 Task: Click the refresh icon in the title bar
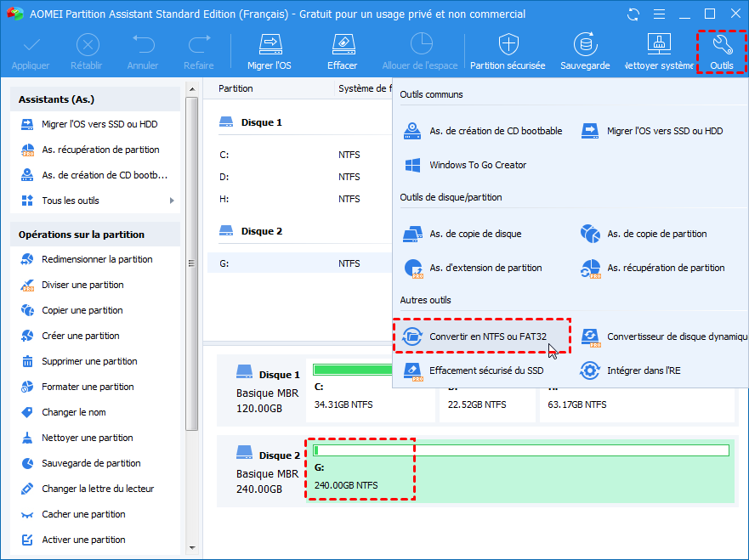coord(633,14)
